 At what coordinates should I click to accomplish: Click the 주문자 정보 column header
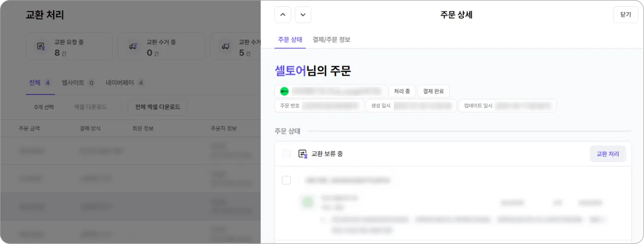pyautogui.click(x=223, y=128)
